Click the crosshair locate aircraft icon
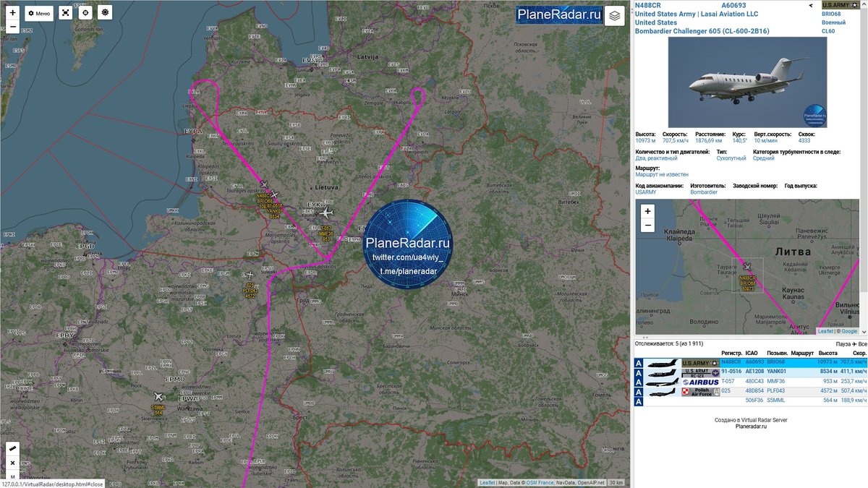Image resolution: width=868 pixels, height=488 pixels. point(85,13)
